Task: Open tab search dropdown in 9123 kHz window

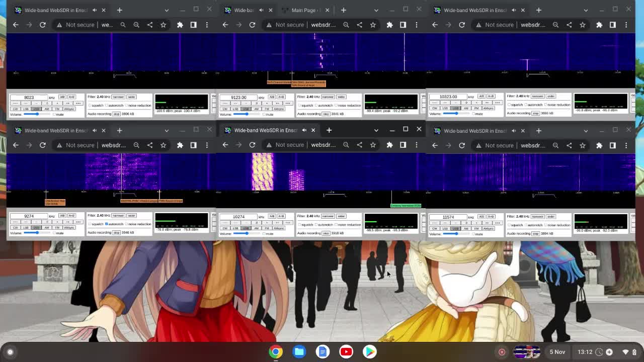Action: (376, 10)
